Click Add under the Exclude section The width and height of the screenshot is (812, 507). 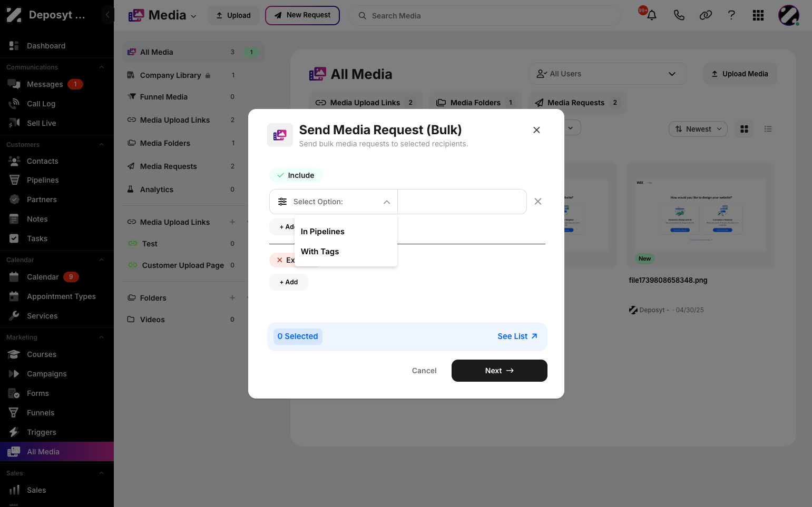coord(289,282)
